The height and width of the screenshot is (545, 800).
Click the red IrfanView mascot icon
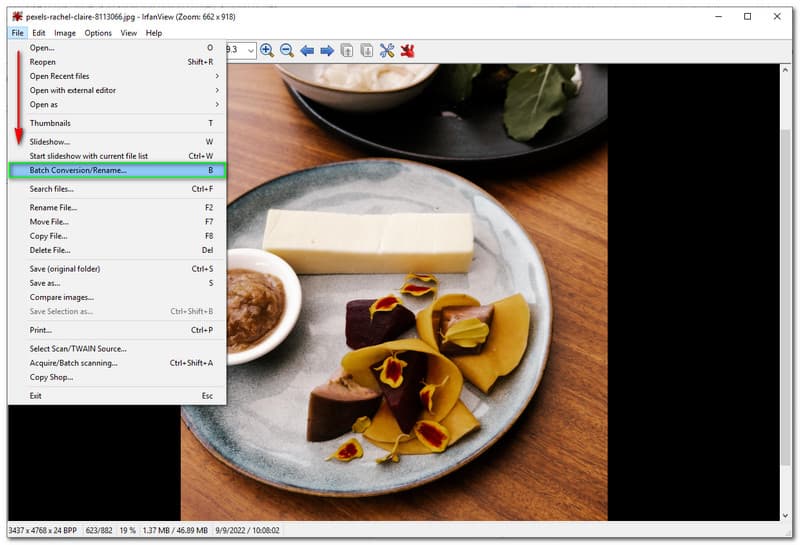[408, 50]
